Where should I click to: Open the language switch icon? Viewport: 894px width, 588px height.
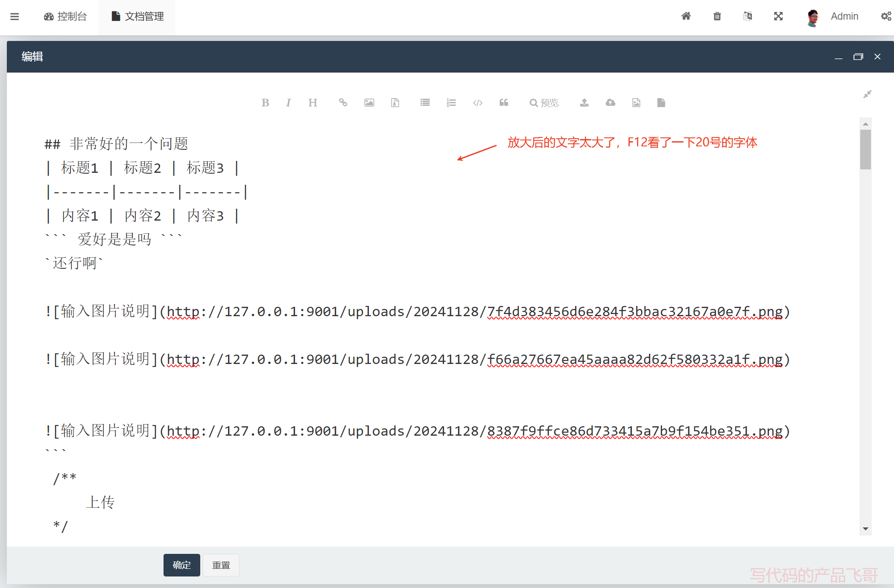coord(748,16)
